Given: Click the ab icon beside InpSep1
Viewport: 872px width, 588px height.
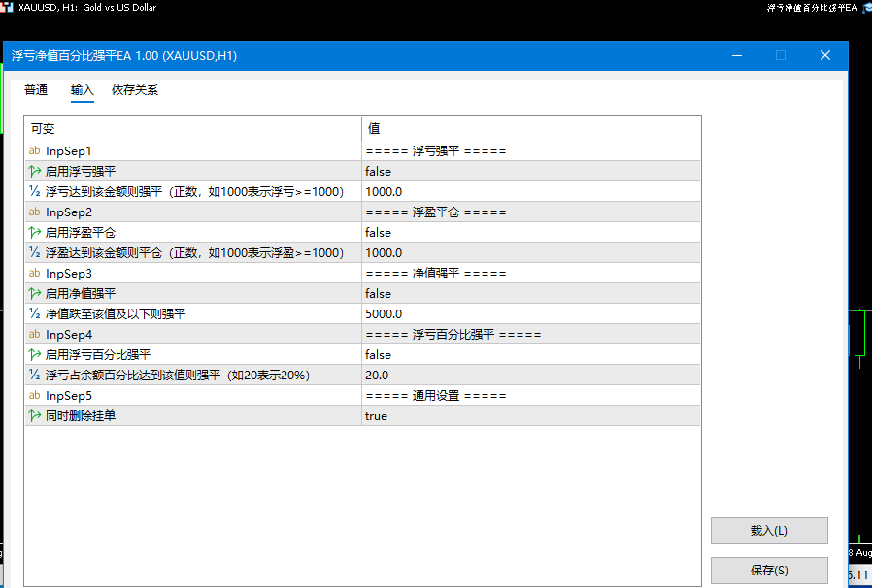Looking at the screenshot, I should [x=35, y=150].
